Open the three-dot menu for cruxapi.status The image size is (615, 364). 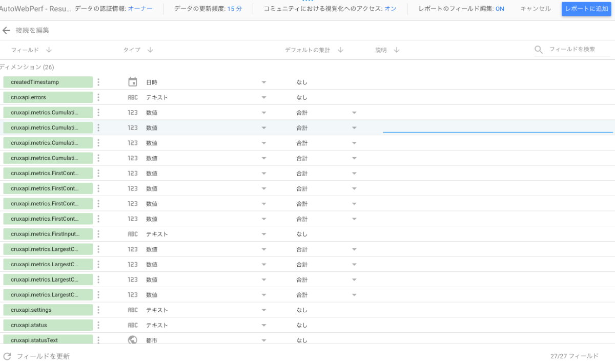tap(98, 325)
